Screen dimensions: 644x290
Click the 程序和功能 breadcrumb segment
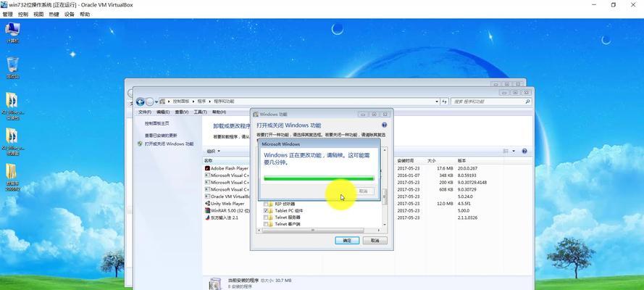click(223, 101)
